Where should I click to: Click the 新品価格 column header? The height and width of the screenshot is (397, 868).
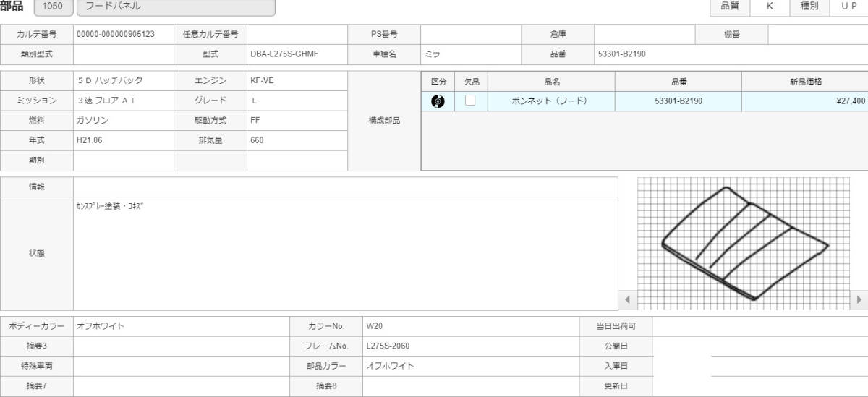804,82
